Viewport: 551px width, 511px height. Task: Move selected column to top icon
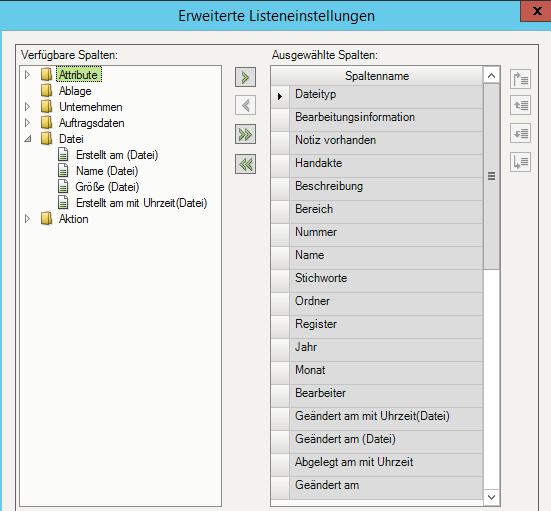520,79
